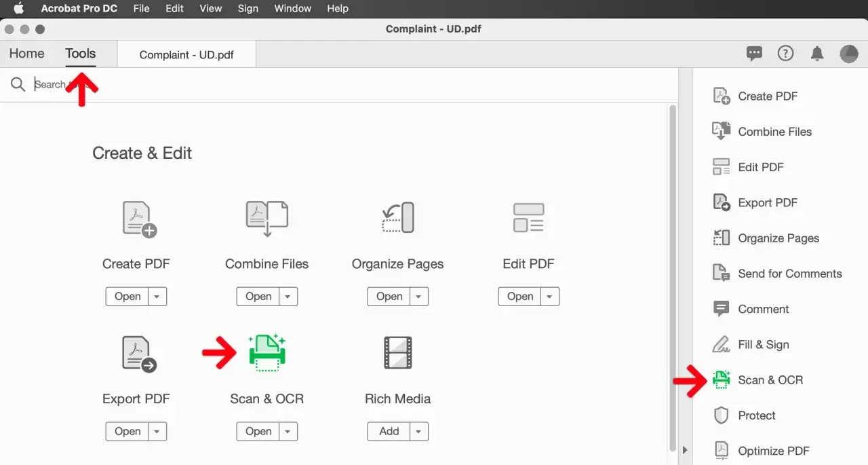Click Open button under Organize Pages
The width and height of the screenshot is (868, 465).
tap(389, 297)
